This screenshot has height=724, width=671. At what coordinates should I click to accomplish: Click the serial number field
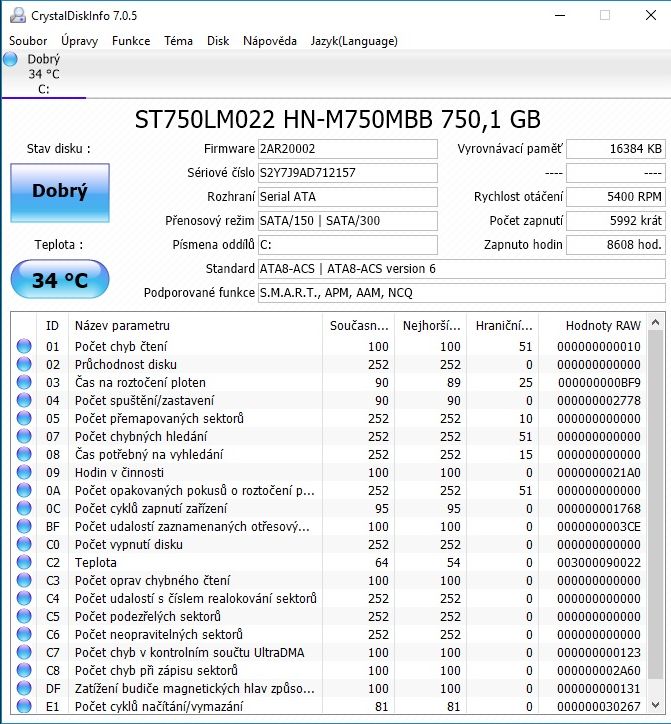coord(346,173)
